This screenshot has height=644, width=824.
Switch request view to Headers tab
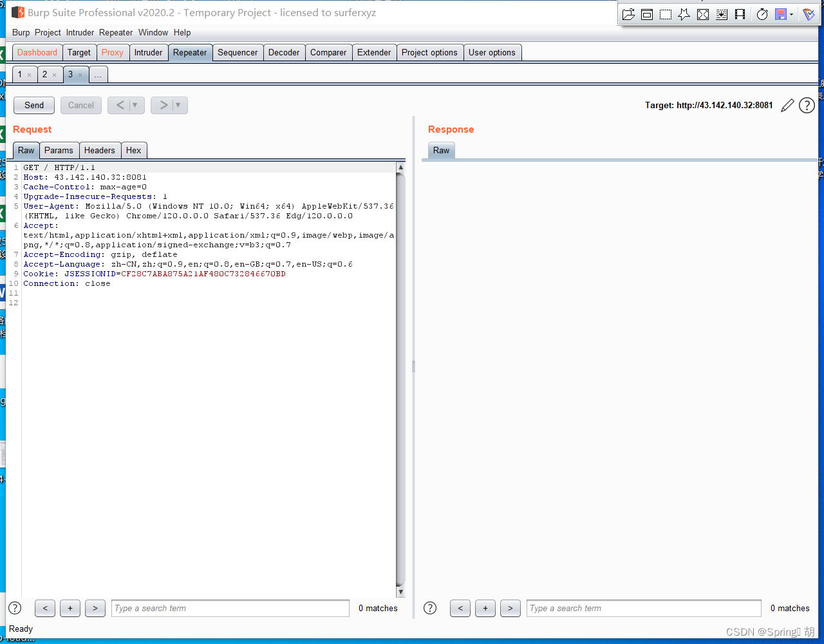(x=99, y=151)
